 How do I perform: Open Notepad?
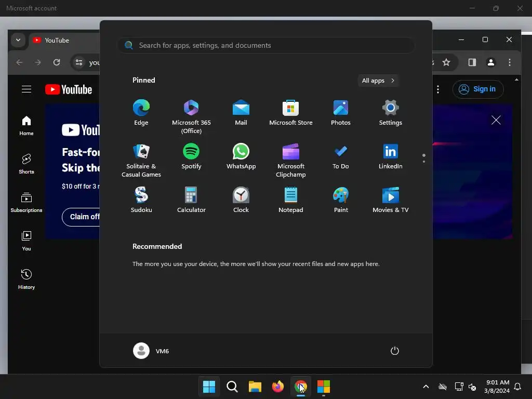(x=291, y=200)
